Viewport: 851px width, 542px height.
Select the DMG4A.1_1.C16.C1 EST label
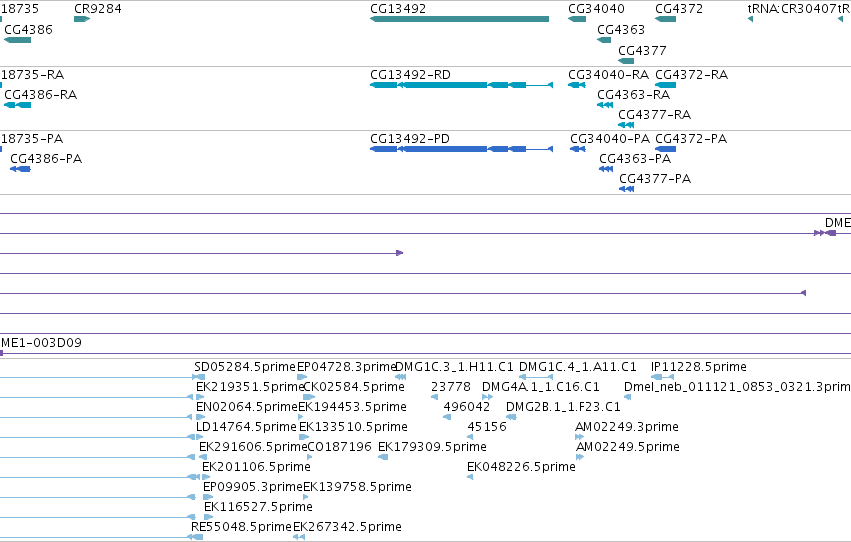(541, 387)
